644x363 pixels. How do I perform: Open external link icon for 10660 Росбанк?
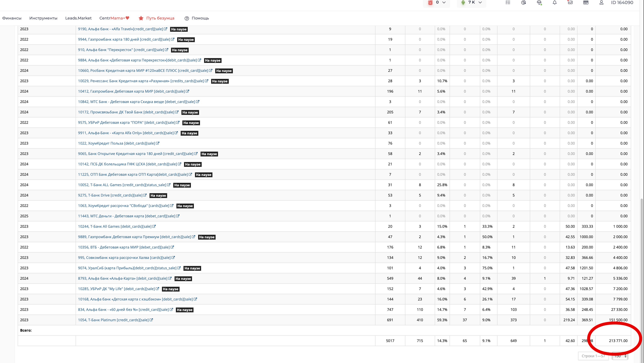(x=211, y=71)
